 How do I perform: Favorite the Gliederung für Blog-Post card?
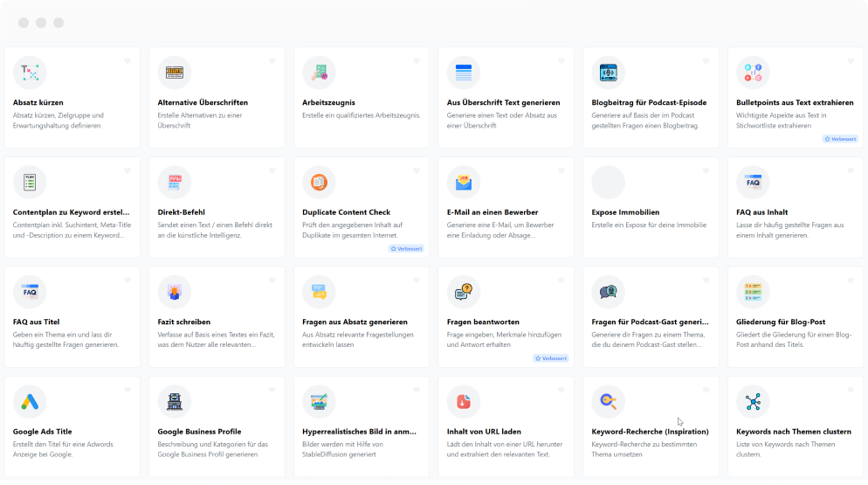pyautogui.click(x=851, y=281)
